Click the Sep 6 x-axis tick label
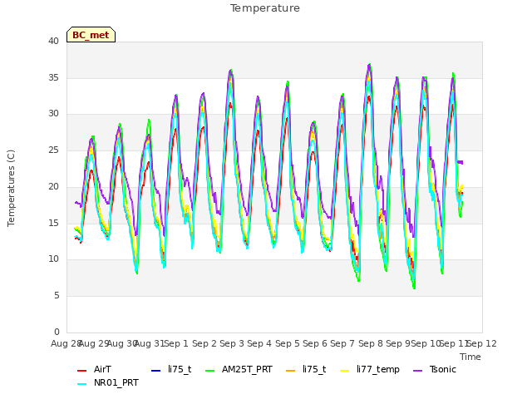The height and width of the screenshot is (399, 532). click(315, 343)
